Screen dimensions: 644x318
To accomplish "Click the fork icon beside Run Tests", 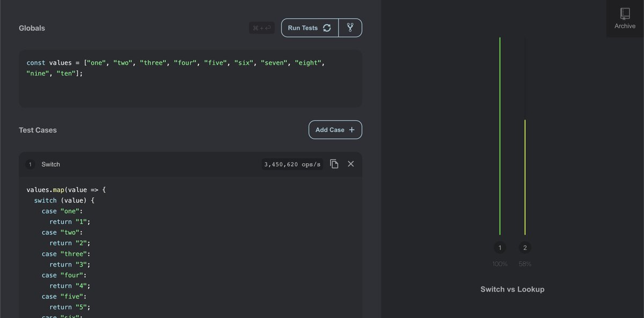I will pos(350,28).
